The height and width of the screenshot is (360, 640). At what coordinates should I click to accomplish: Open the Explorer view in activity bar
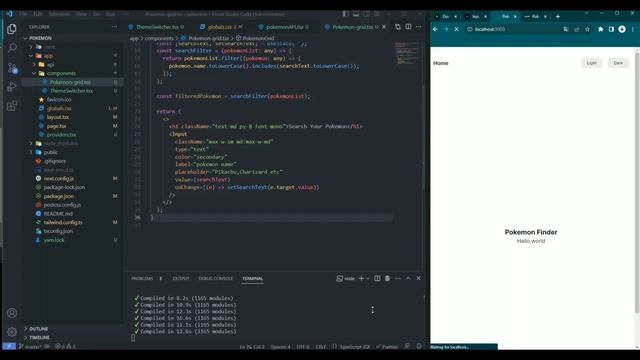[12, 29]
